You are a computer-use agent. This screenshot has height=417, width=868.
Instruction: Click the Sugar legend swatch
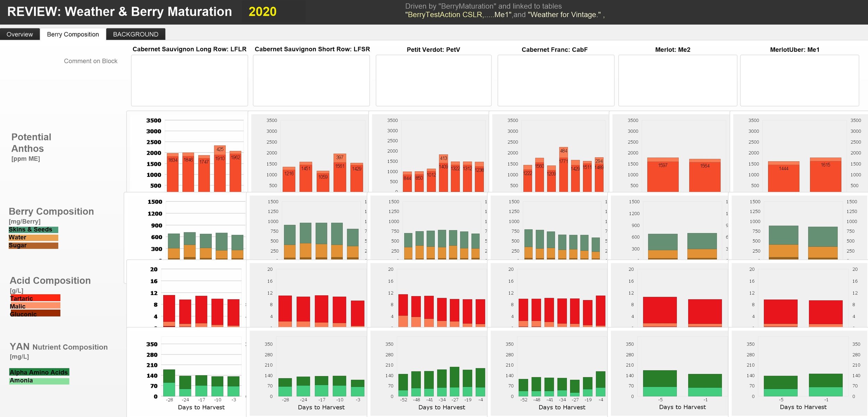tap(33, 246)
